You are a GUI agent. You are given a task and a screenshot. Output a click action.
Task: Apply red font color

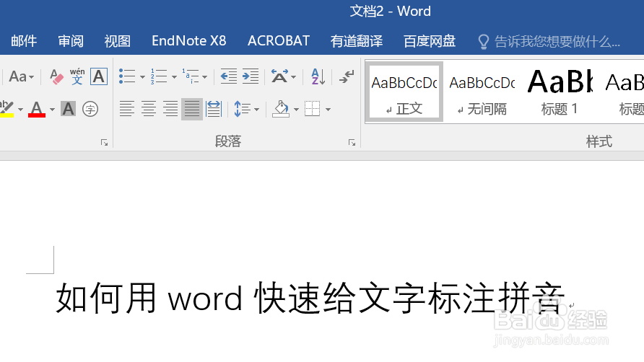pyautogui.click(x=37, y=109)
